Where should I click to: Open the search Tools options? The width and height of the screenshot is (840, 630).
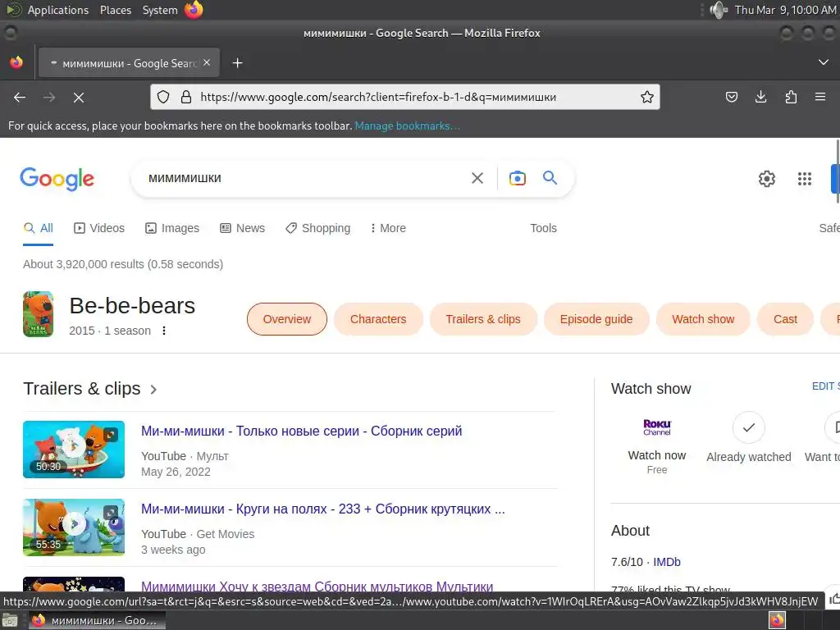tap(543, 228)
